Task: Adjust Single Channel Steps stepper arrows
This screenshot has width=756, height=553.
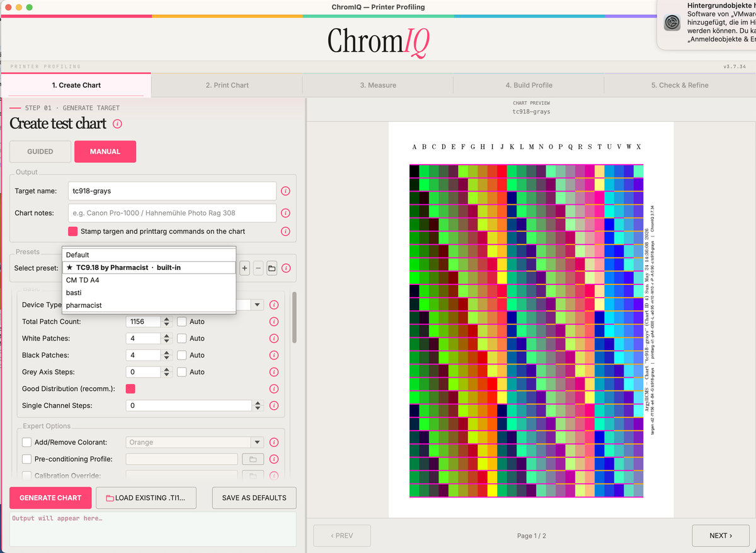Action: [x=257, y=405]
